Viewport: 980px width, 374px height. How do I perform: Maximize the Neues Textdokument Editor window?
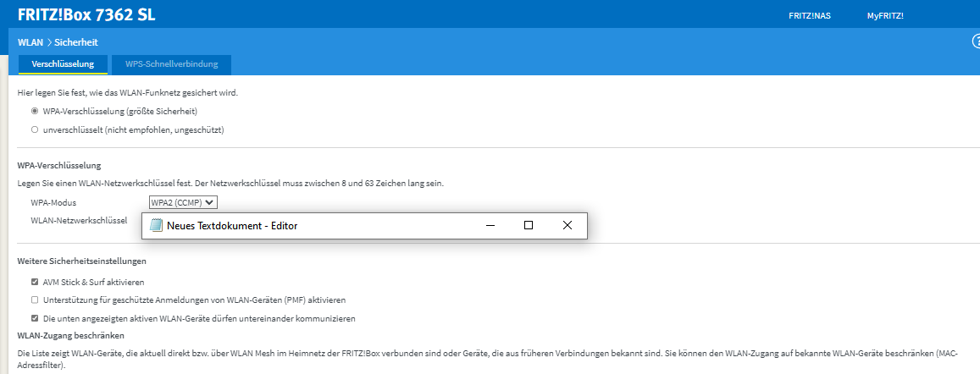[x=529, y=225]
